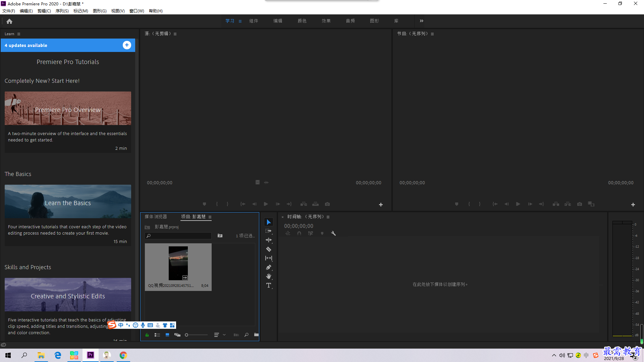Select QQ视频 clip thumbnail
This screenshot has width=644, height=362.
click(178, 263)
